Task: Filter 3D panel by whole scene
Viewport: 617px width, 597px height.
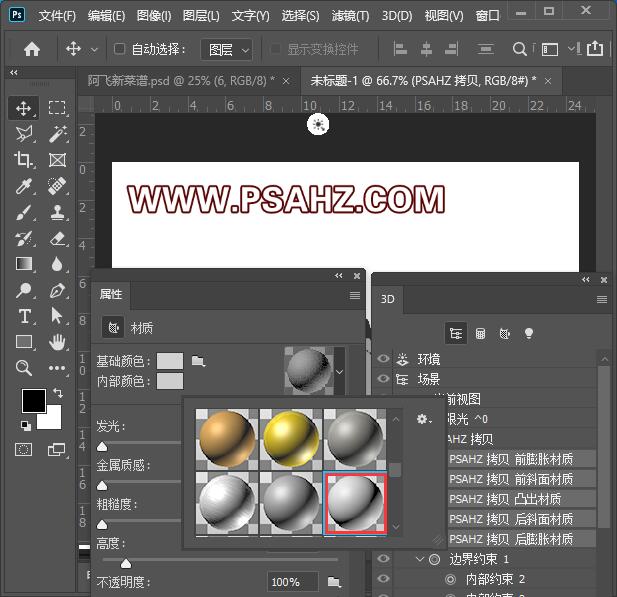Action: coord(456,334)
